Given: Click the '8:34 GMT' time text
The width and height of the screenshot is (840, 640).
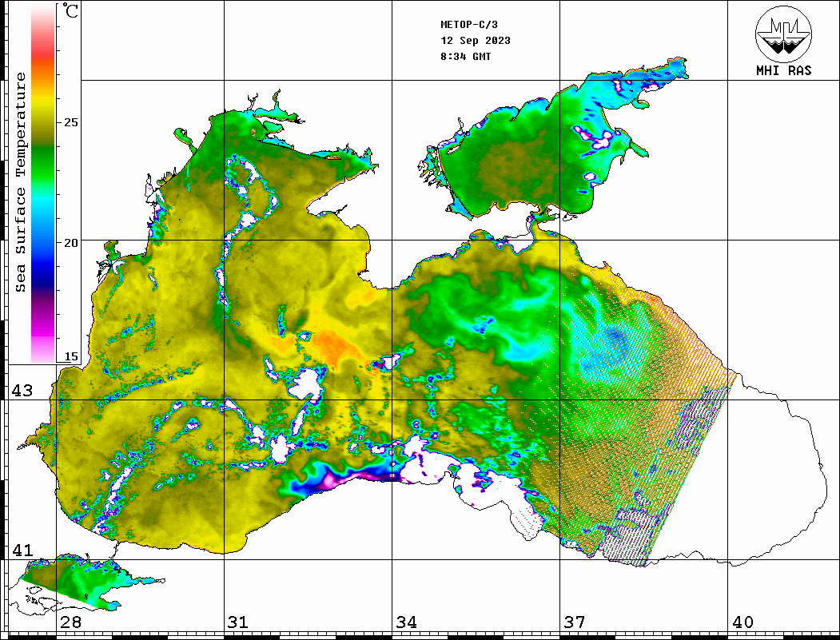Looking at the screenshot, I should [466, 56].
